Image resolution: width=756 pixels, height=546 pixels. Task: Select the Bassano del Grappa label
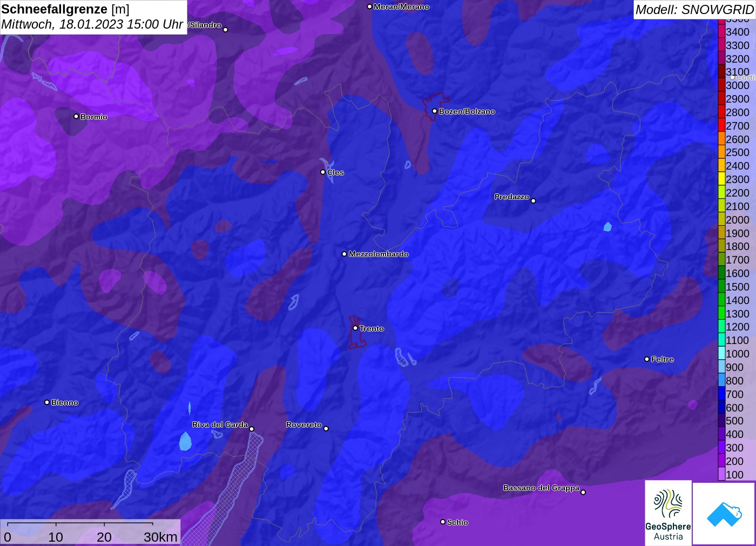pyautogui.click(x=541, y=488)
